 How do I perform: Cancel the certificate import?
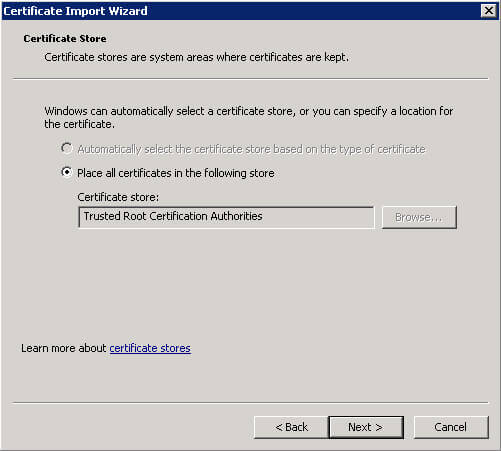[451, 427]
